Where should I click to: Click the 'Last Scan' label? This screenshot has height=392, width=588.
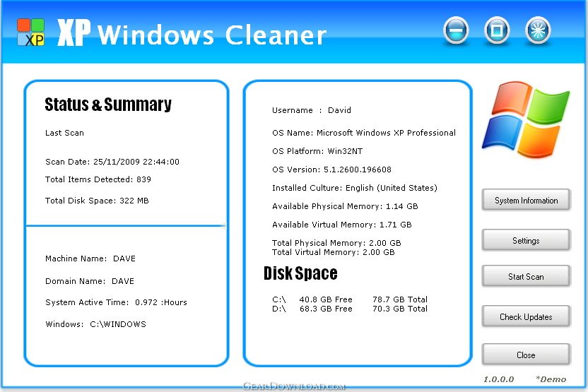click(64, 133)
